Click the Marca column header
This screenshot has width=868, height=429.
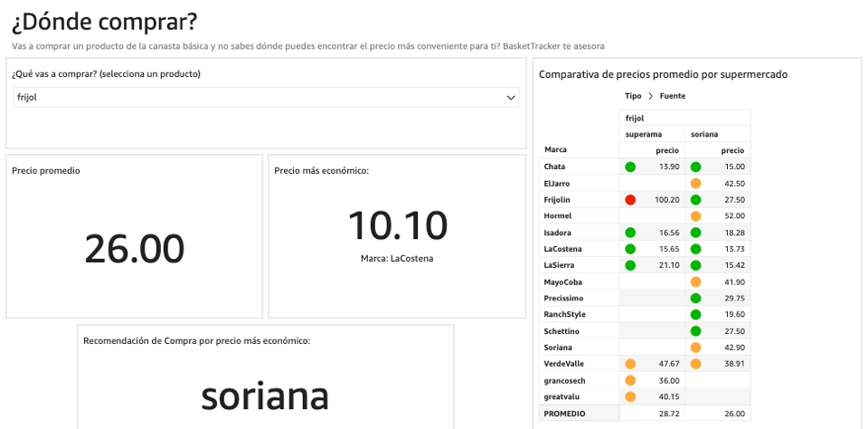click(x=555, y=149)
